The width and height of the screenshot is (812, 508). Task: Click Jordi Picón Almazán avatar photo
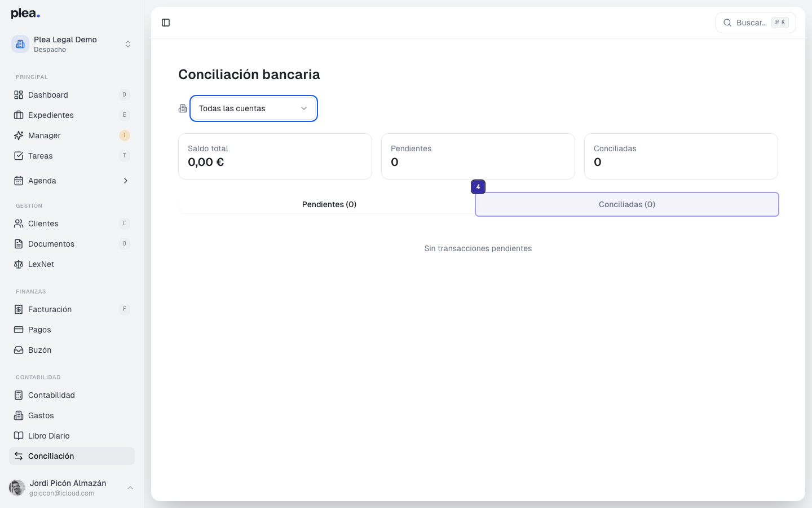[x=17, y=488]
